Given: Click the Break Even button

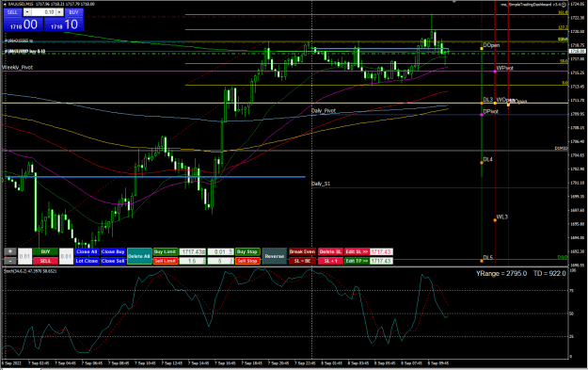Looking at the screenshot, I should [302, 251].
